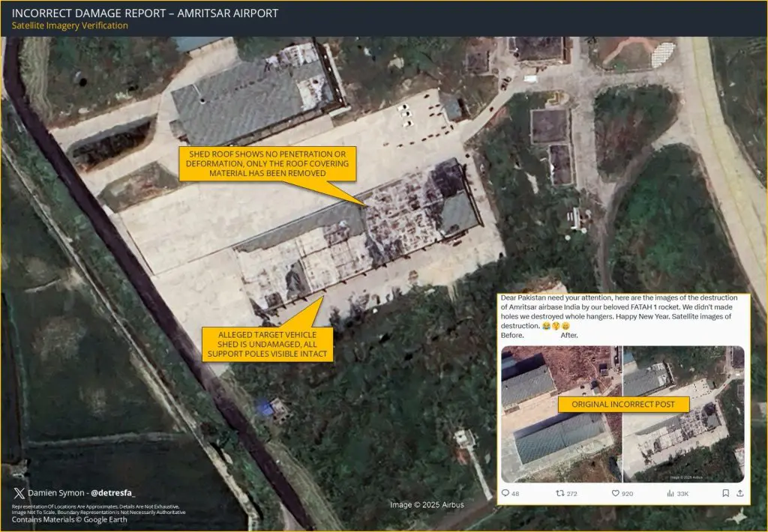This screenshot has width=768, height=532.
Task: Open the Before satellite image in the post
Action: [560, 414]
